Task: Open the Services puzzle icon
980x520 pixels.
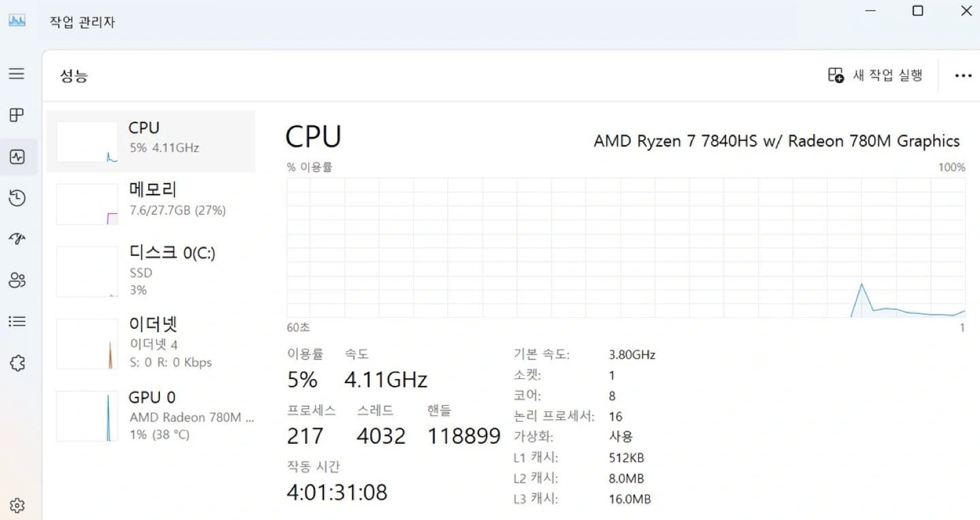Action: pos(17,363)
